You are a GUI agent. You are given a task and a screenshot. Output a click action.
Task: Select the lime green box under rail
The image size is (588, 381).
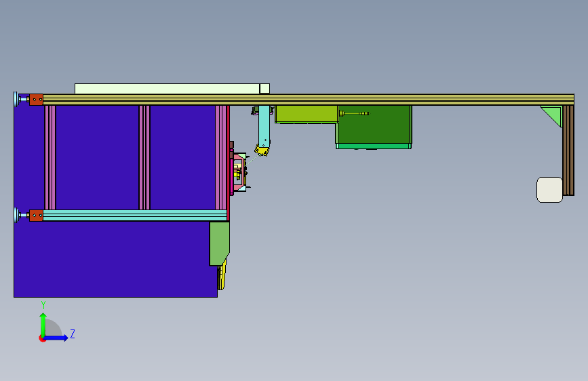pos(307,114)
